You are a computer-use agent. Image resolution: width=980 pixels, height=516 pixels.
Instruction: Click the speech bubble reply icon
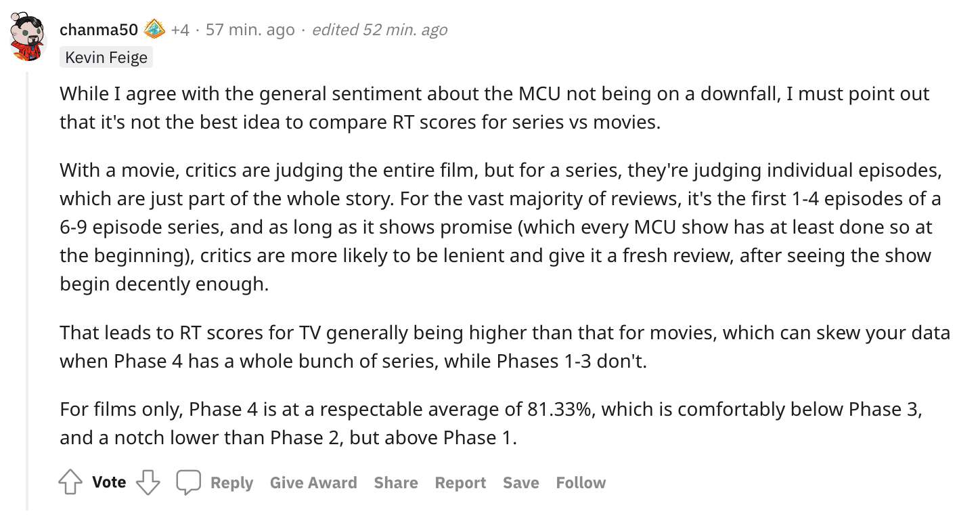point(188,483)
